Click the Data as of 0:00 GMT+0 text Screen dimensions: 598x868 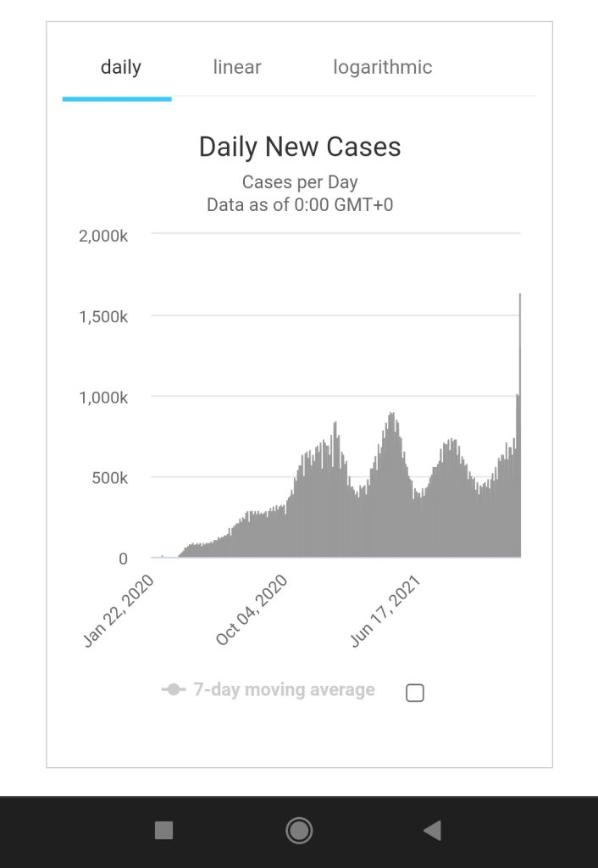point(300,205)
